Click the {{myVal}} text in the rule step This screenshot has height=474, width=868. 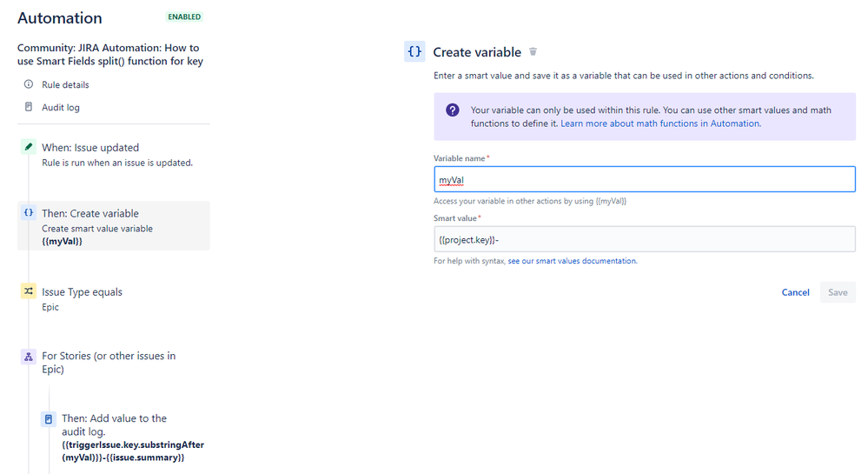click(x=62, y=241)
